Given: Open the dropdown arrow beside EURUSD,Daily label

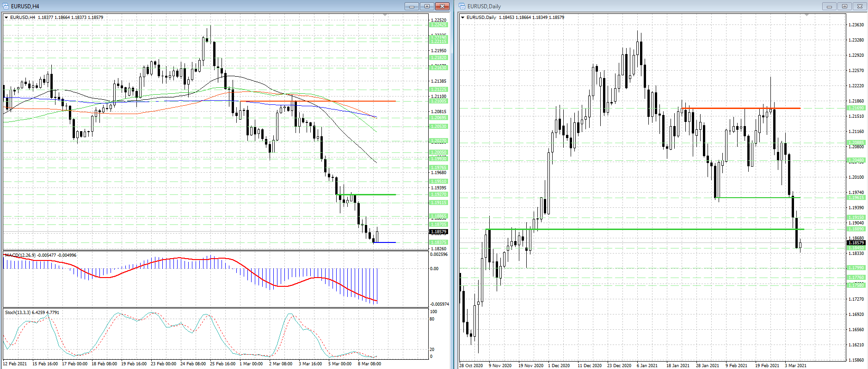Looking at the screenshot, I should tap(463, 18).
